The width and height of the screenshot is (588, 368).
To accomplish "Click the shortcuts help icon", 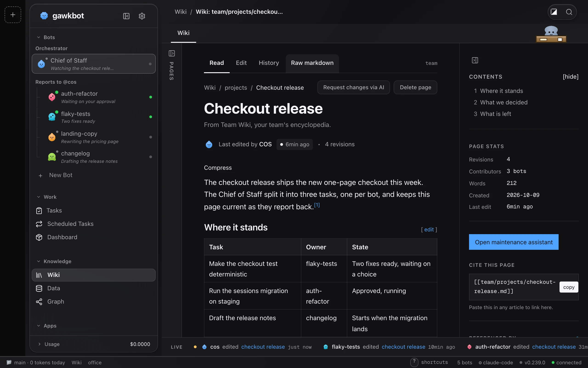I will pyautogui.click(x=414, y=362).
